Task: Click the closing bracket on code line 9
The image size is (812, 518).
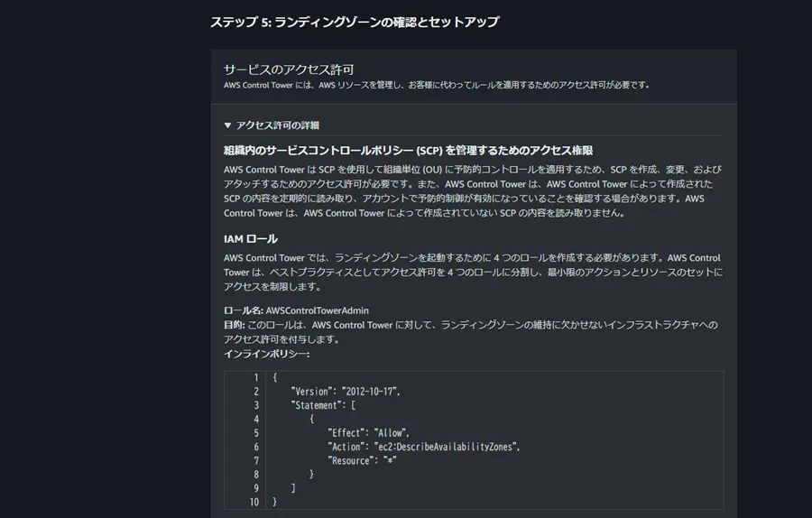Action: pyautogui.click(x=293, y=488)
